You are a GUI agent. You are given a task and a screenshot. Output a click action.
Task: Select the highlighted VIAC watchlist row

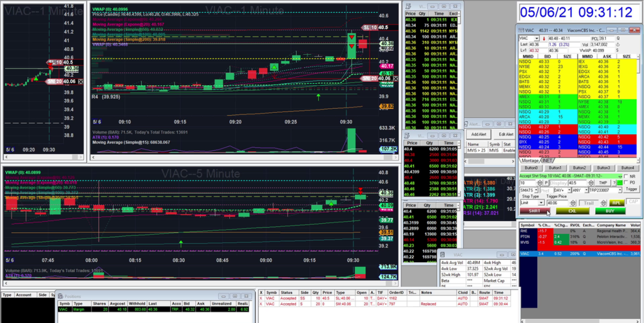[x=580, y=254]
